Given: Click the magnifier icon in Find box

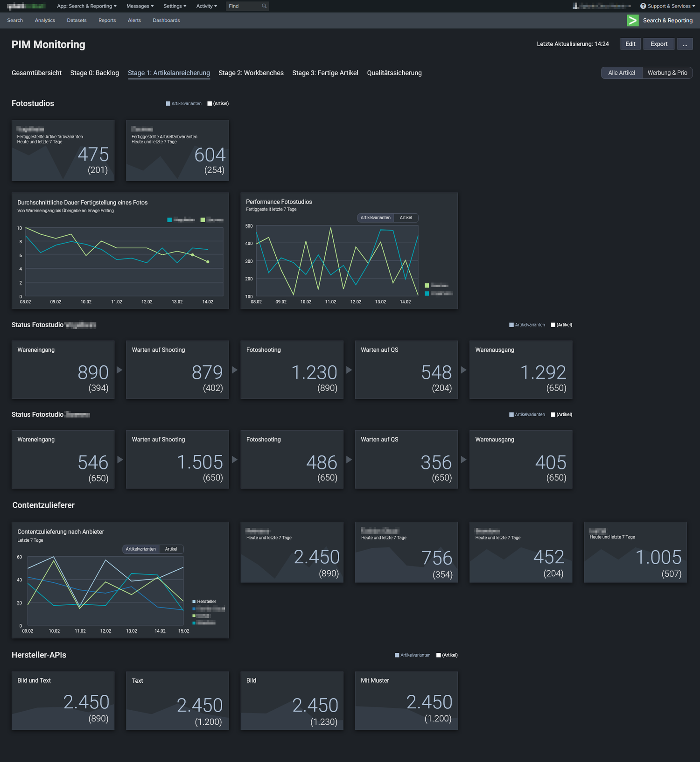Looking at the screenshot, I should (264, 6).
